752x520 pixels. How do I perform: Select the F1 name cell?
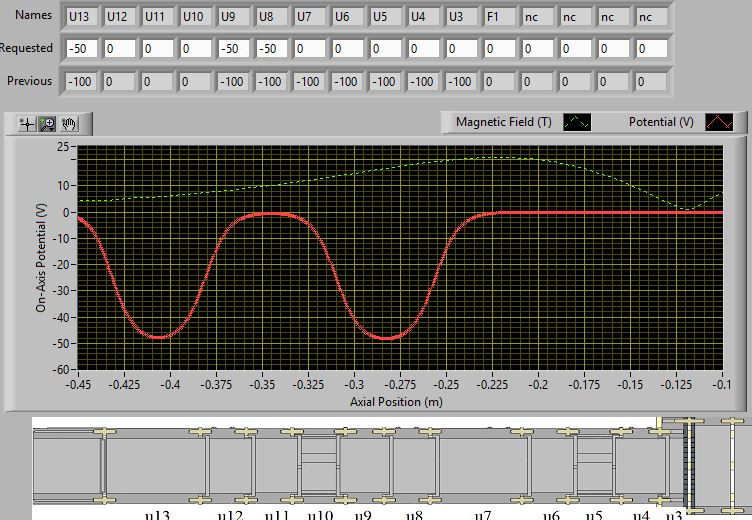click(500, 17)
